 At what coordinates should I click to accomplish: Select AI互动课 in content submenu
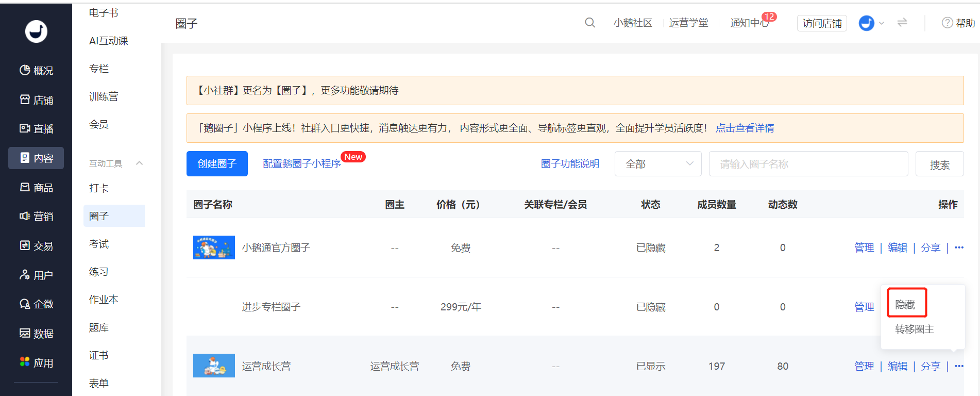pos(109,41)
